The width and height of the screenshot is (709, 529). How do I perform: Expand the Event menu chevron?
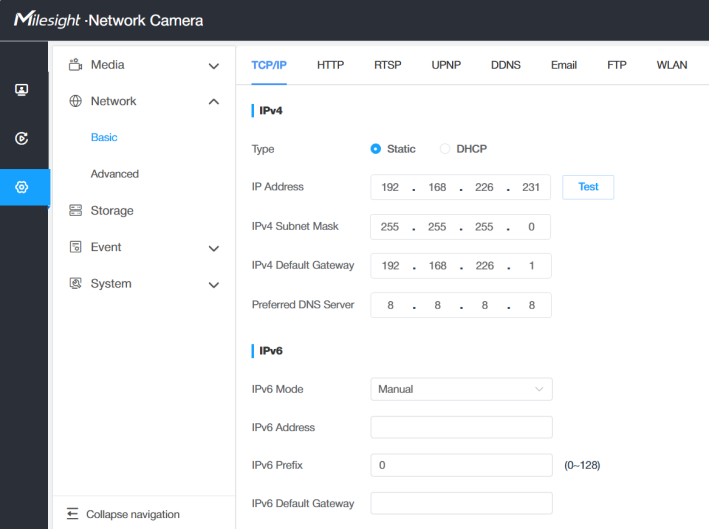click(214, 248)
